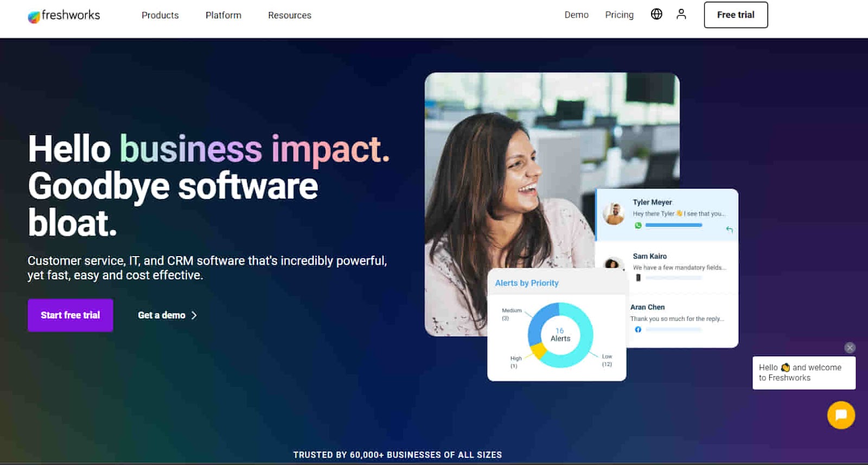The width and height of the screenshot is (868, 465).
Task: Open the Pricing page
Action: coord(620,15)
